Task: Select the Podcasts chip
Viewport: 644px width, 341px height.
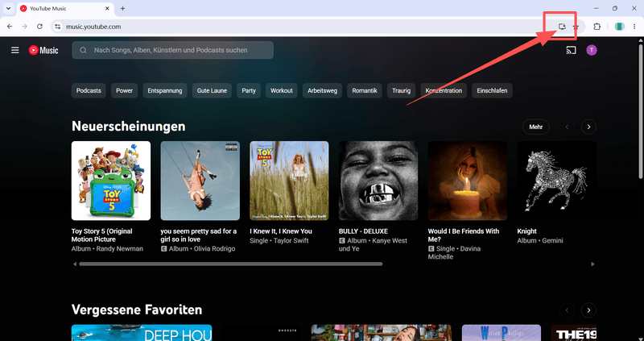Action: click(89, 90)
